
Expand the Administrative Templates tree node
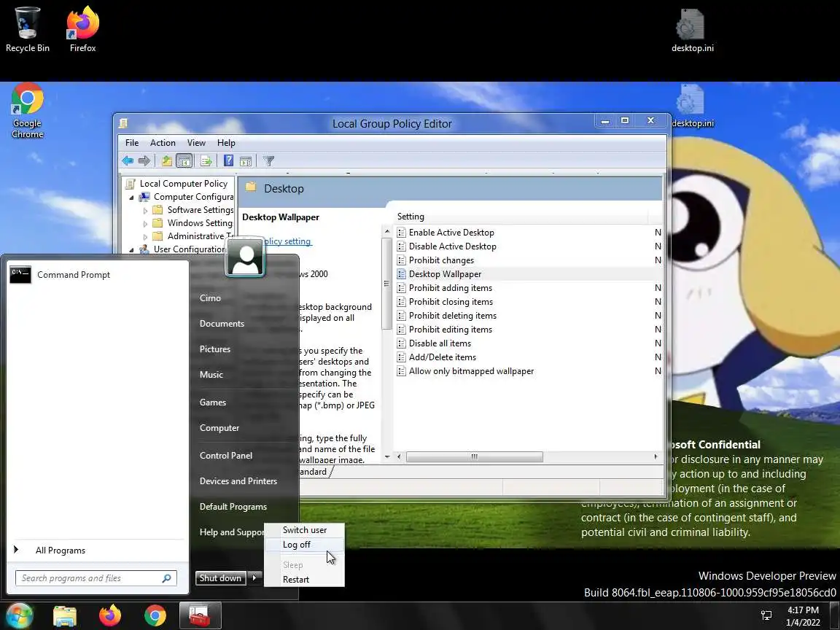pos(145,236)
